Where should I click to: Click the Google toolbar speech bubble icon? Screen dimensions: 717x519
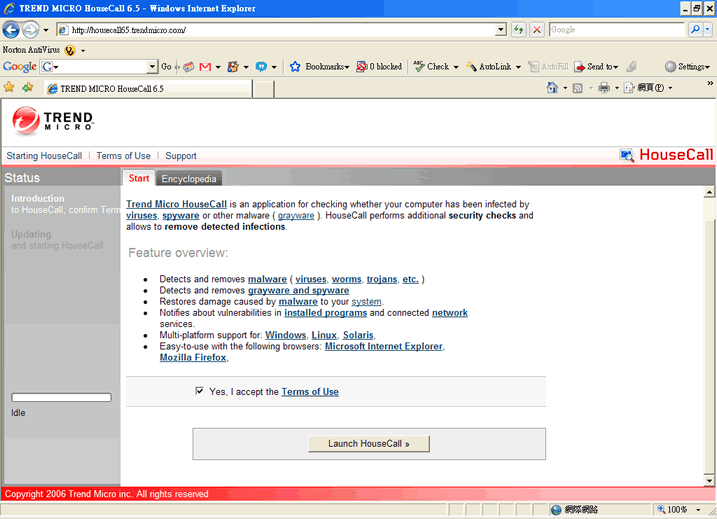[x=261, y=67]
